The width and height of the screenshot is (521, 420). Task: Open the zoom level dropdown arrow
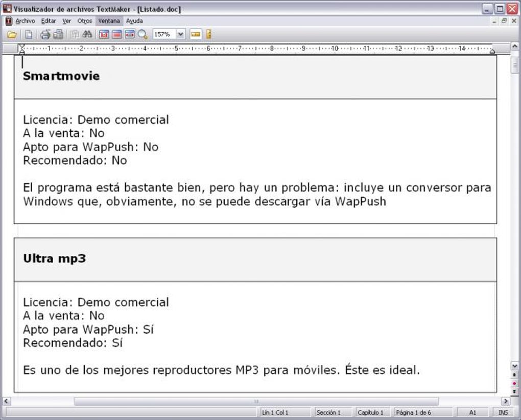click(x=180, y=34)
